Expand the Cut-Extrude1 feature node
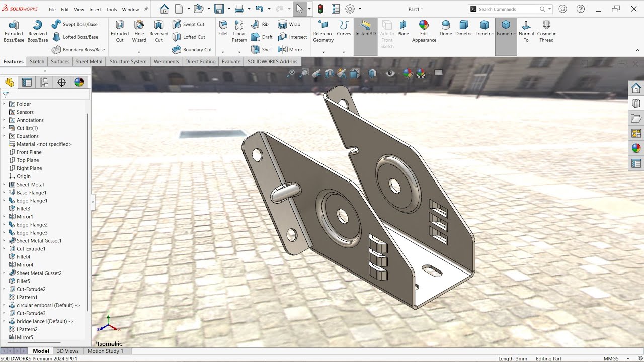Image resolution: width=644 pixels, height=362 pixels. click(x=4, y=249)
